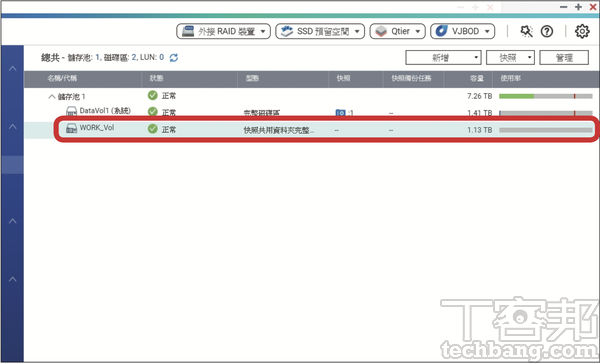Image resolution: width=600 pixels, height=363 pixels.
Task: Sort by the 容量 column header
Action: click(x=477, y=78)
